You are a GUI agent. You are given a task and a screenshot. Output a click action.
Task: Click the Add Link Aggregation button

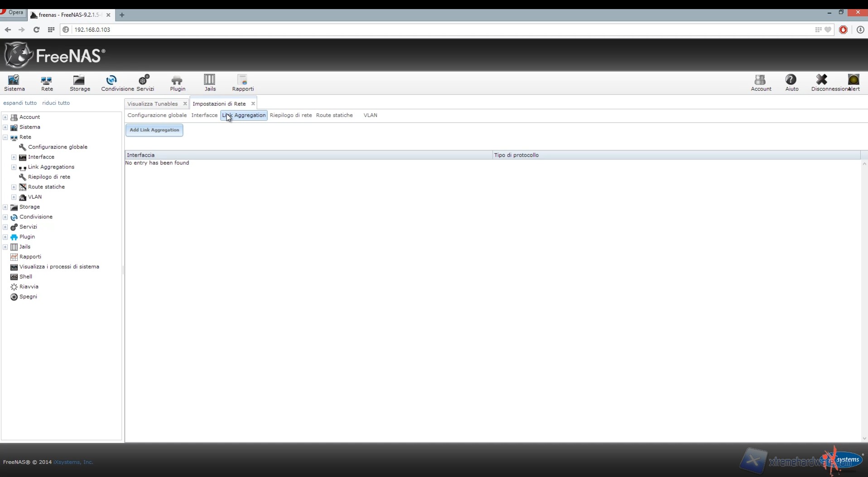click(154, 130)
